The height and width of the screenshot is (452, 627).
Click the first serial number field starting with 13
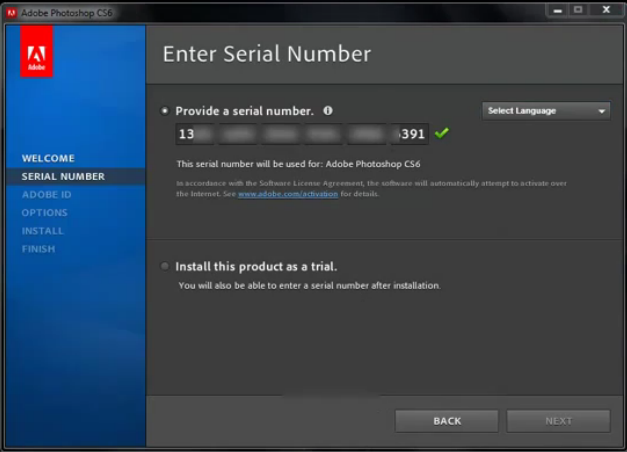pos(194,134)
